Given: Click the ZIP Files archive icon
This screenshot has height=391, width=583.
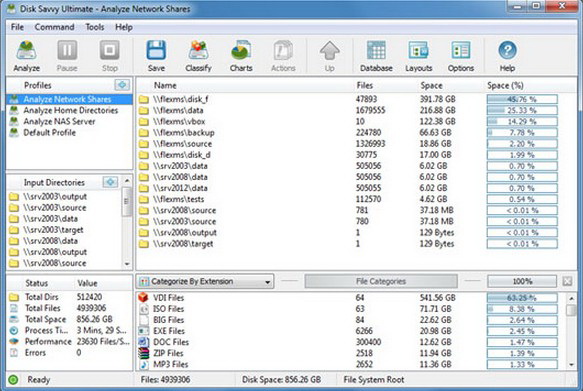Looking at the screenshot, I should click(x=143, y=353).
